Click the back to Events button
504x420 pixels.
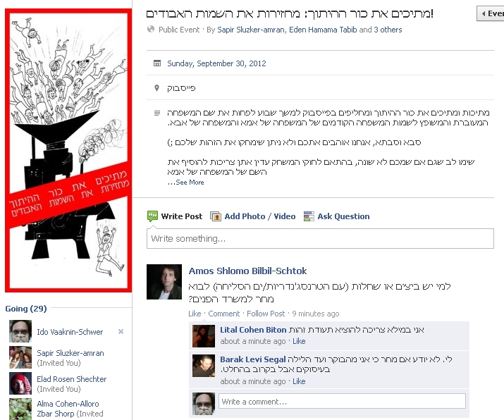[491, 13]
